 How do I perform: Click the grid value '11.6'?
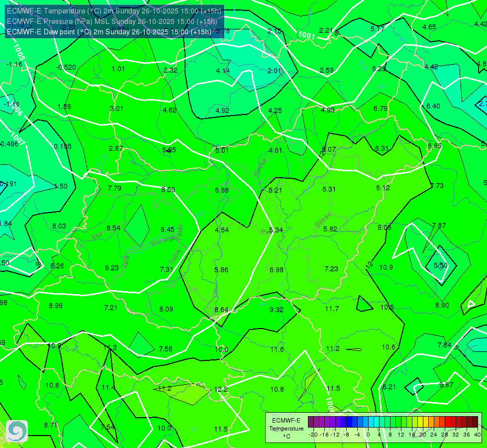pyautogui.click(x=277, y=350)
